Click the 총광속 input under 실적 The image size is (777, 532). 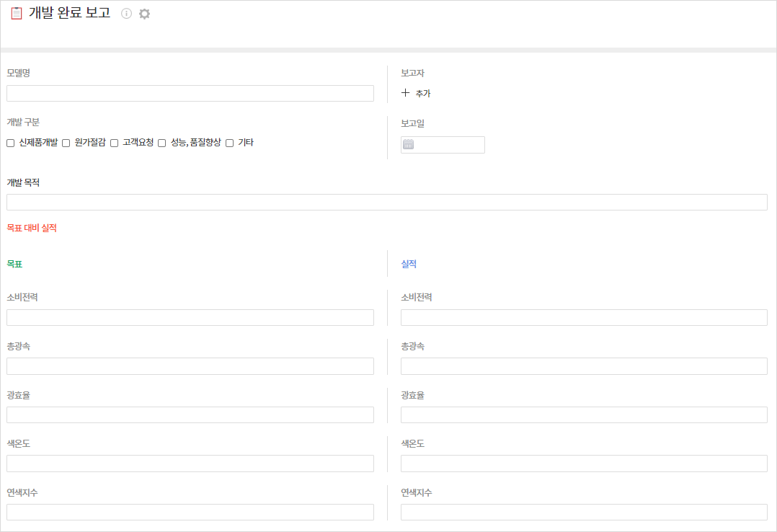584,366
